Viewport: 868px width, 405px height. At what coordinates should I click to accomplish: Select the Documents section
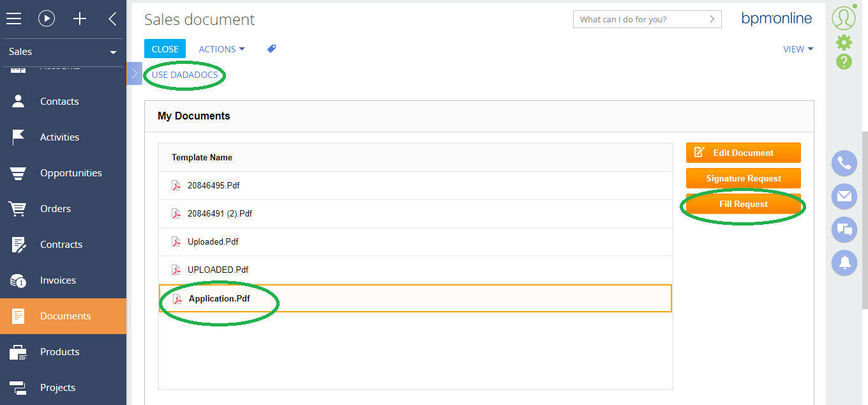63,316
